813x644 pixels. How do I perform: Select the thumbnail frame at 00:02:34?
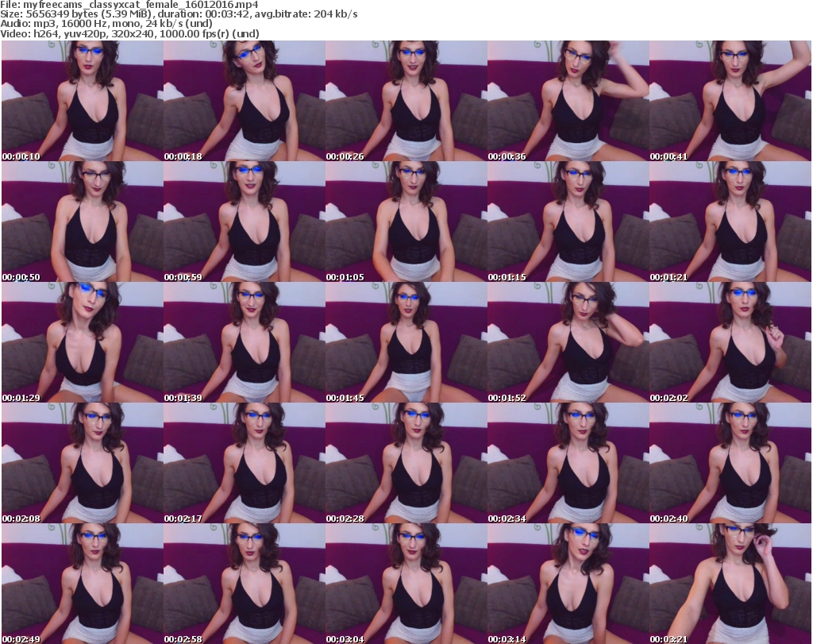[x=568, y=463]
